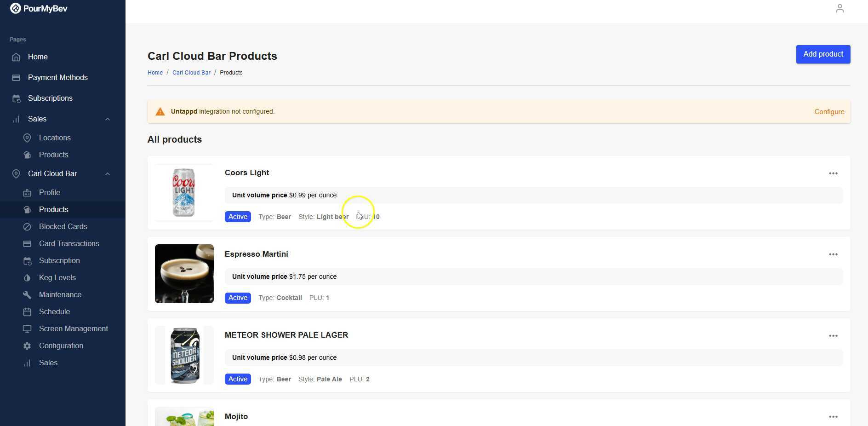
Task: Click the beer mug icon of active Products
Action: [x=27, y=210]
